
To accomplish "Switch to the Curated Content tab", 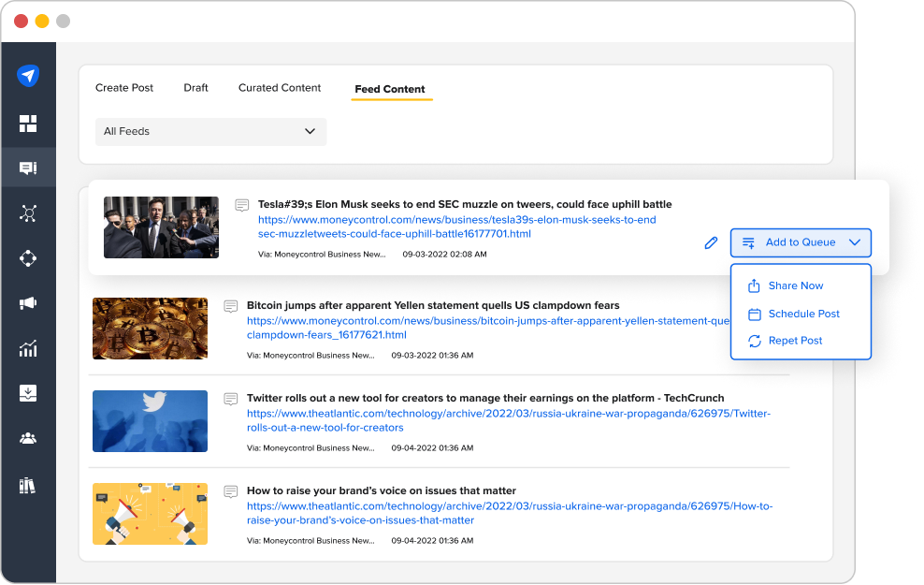I will [x=280, y=87].
